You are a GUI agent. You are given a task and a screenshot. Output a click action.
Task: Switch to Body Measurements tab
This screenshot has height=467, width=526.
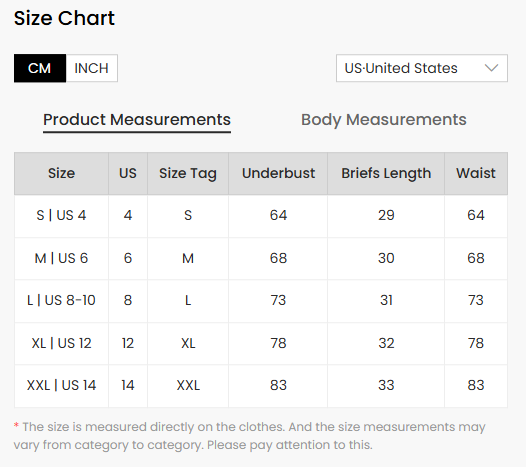[x=383, y=120]
